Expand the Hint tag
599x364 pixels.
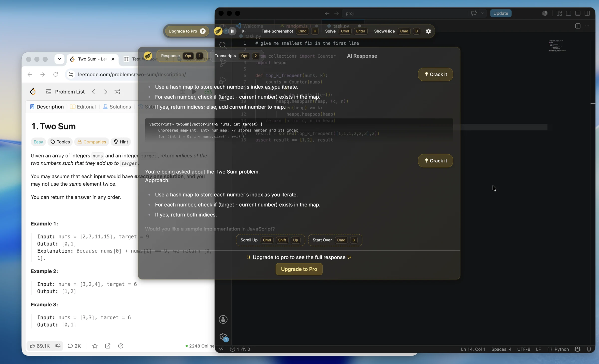[x=121, y=142]
